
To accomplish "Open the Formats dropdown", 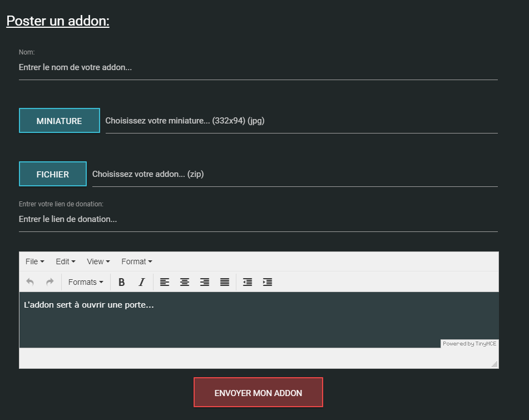I will point(86,281).
